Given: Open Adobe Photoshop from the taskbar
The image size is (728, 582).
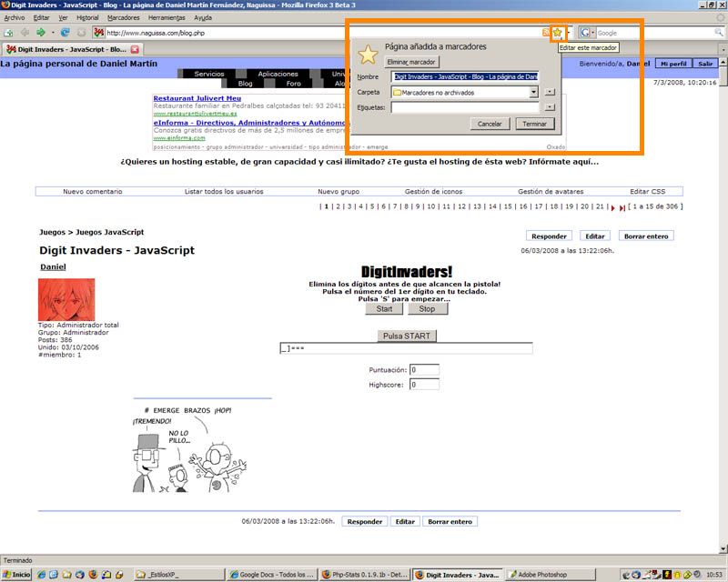Looking at the screenshot, I should click(548, 575).
